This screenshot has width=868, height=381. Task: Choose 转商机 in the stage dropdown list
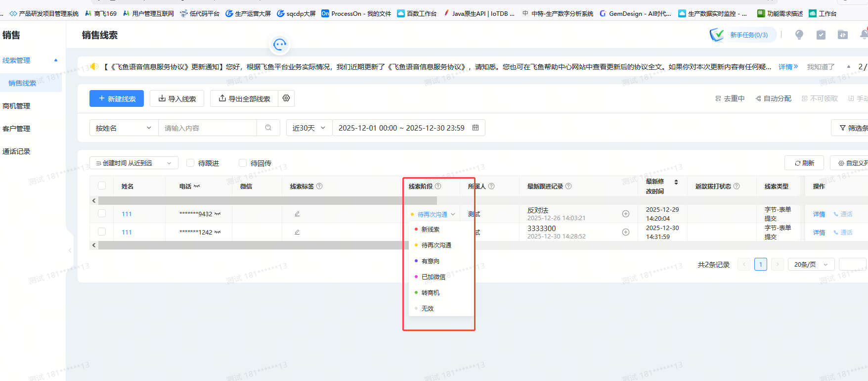(430, 292)
